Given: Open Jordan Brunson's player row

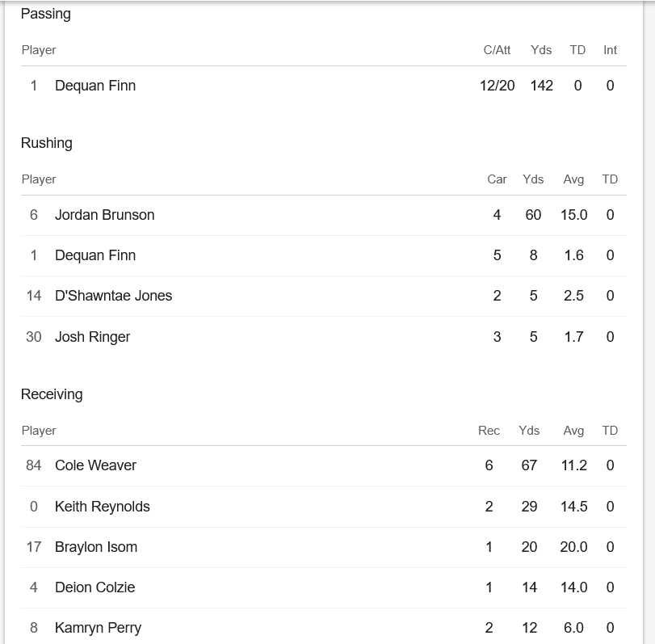Looking at the screenshot, I should [104, 215].
